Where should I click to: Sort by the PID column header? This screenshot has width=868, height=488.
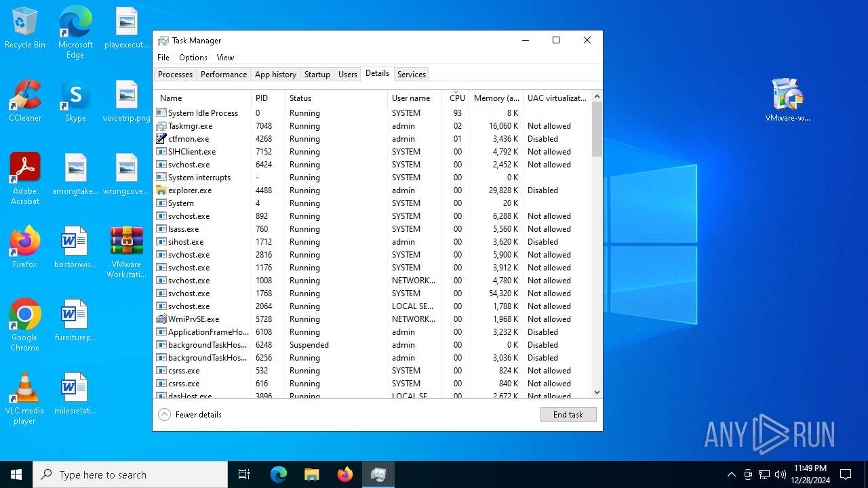(x=268, y=98)
